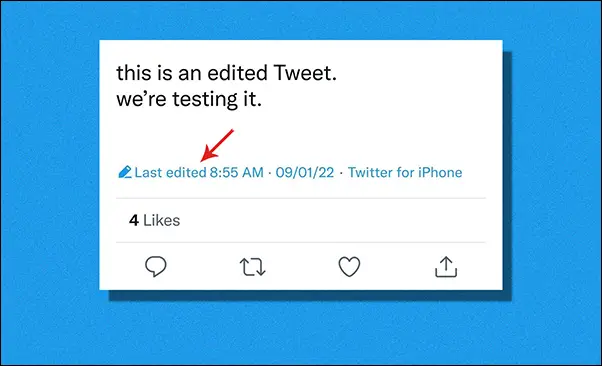Open the Last edited history link

(x=170, y=172)
